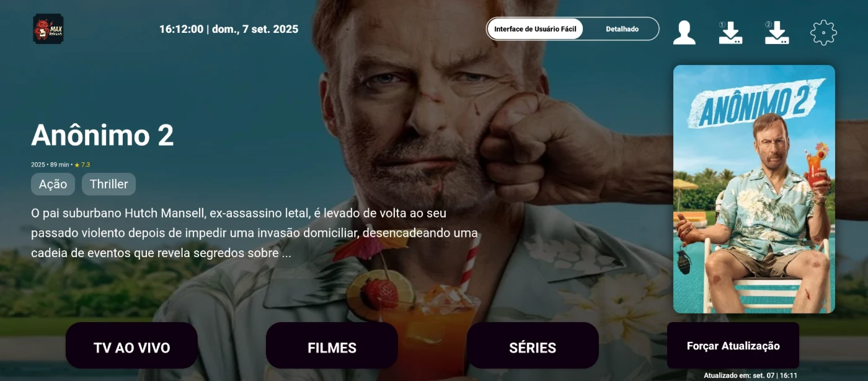Viewport: 868px width, 381px height.
Task: Click the Max app logo icon
Action: click(x=48, y=28)
